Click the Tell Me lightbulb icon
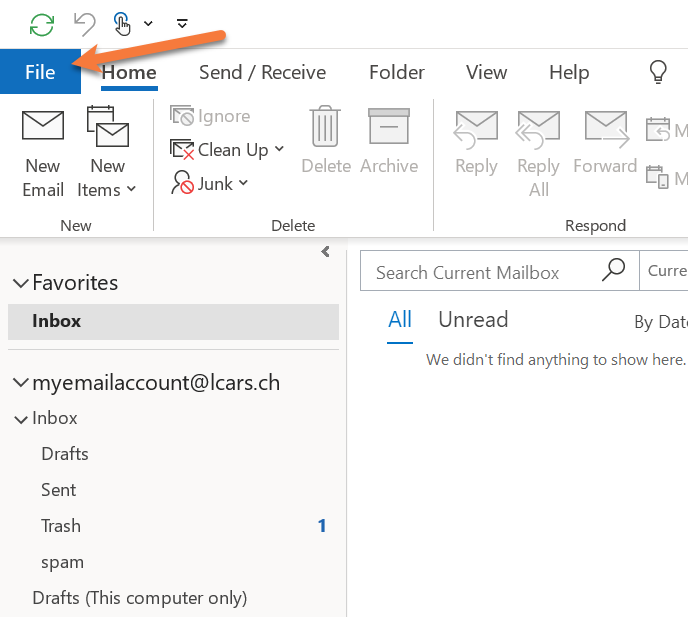 click(x=658, y=72)
